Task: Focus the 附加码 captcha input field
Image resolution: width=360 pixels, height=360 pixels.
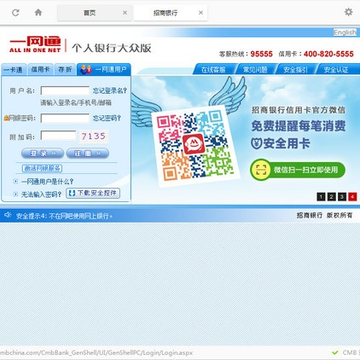Action: click(x=58, y=135)
